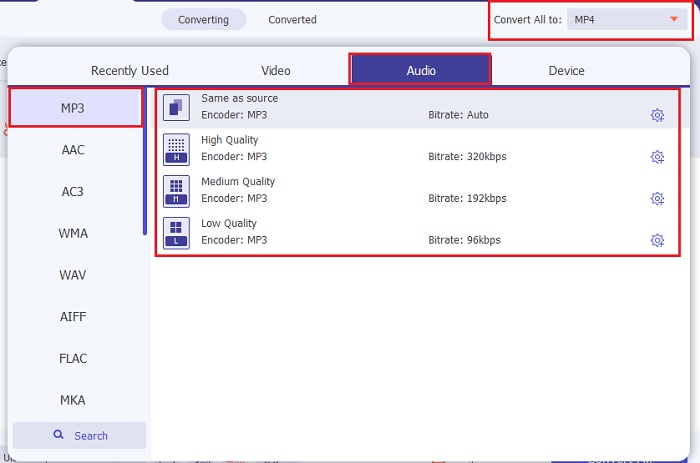Click Bitrate: Auto text
700x463 pixels.
(458, 115)
